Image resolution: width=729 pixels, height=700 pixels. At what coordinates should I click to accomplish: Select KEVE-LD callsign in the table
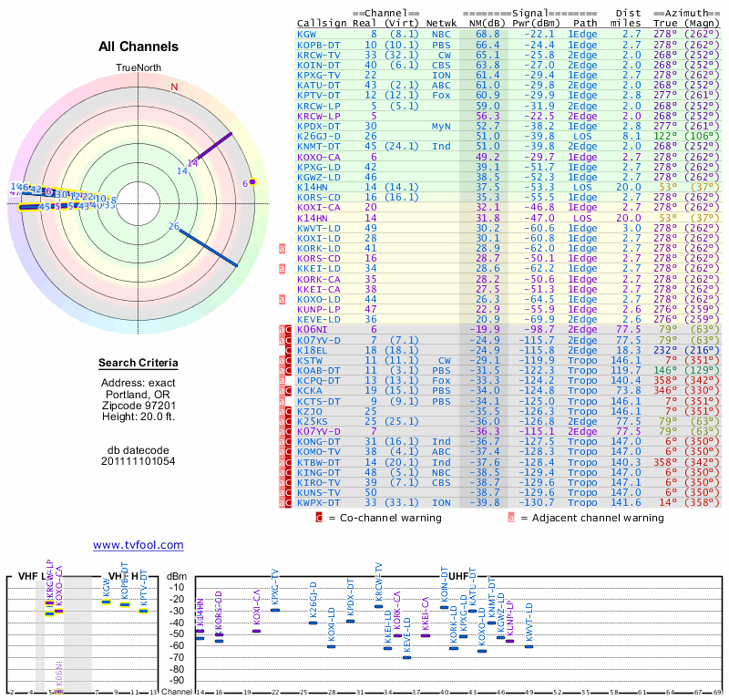319,320
